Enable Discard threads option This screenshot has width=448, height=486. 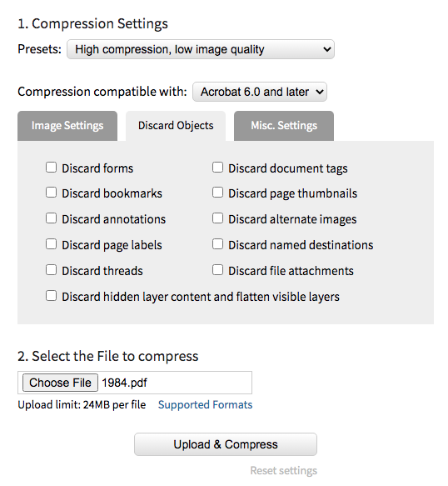coord(51,270)
